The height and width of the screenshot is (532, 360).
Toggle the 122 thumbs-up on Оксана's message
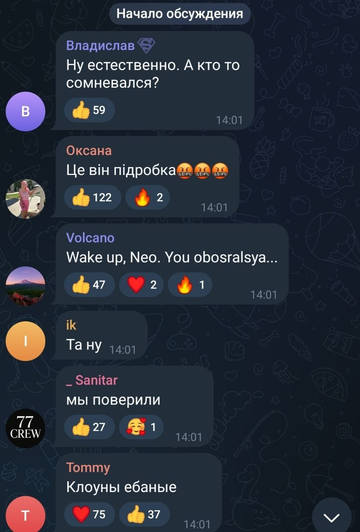93,197
